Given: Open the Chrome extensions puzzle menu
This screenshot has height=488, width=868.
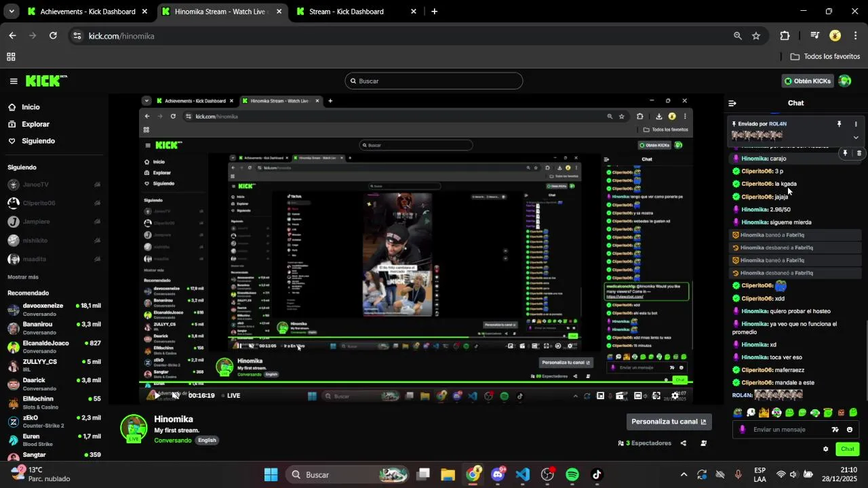Looking at the screenshot, I should pos(785,36).
